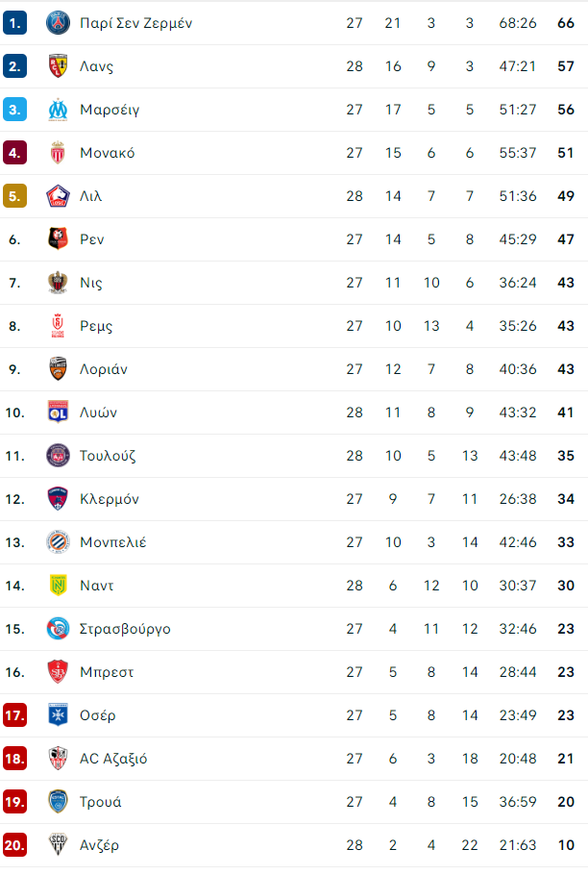The image size is (588, 875).
Task: Select the Marseille team crest
Action: click(x=58, y=110)
